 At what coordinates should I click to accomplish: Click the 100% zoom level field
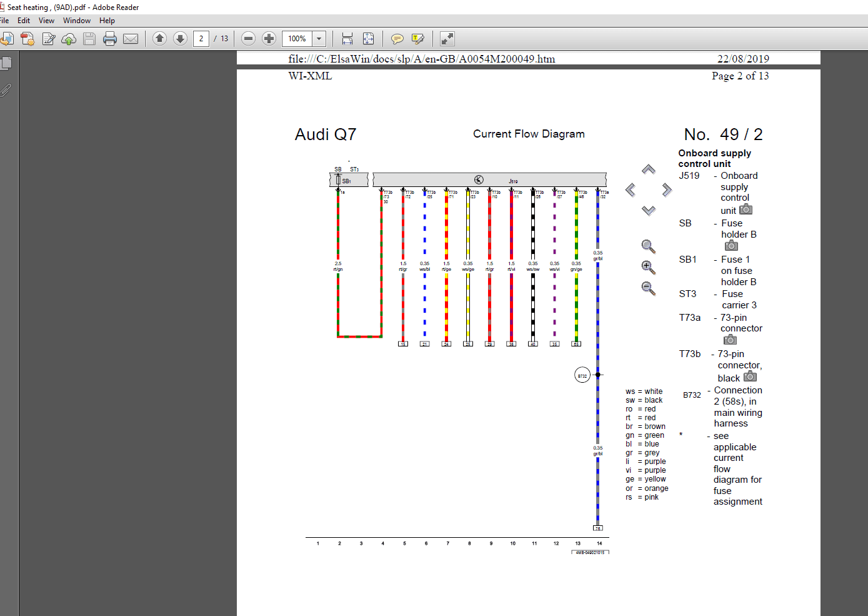297,39
